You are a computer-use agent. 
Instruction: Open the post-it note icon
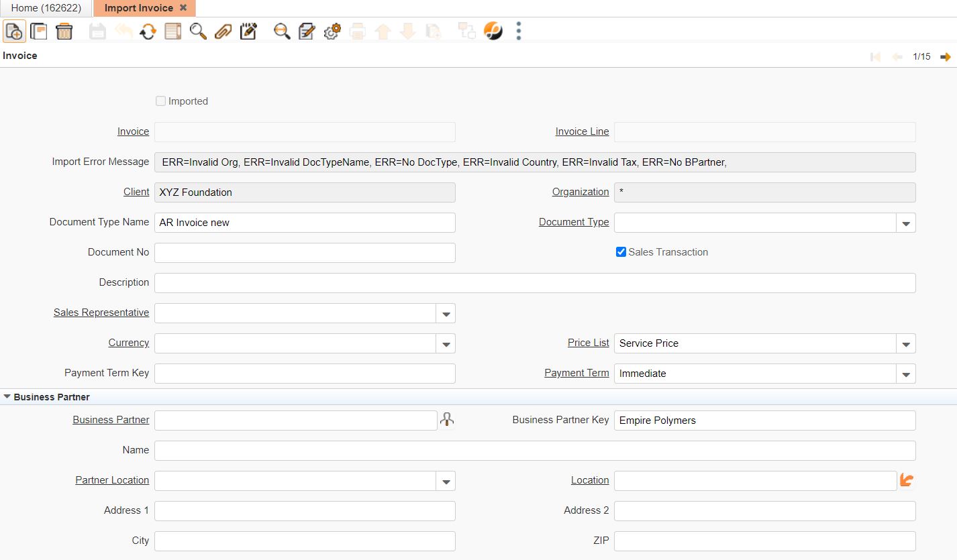click(x=248, y=31)
